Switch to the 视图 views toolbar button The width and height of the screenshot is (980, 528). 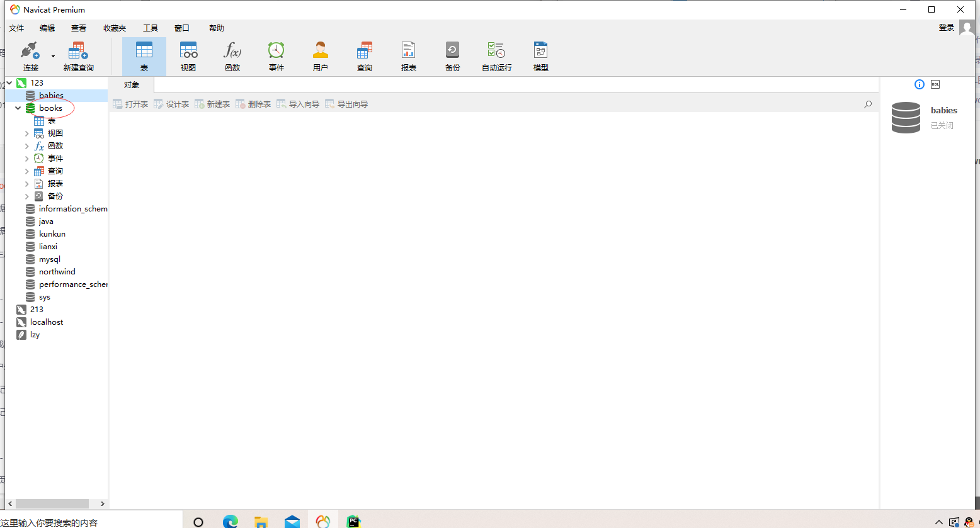coord(188,57)
